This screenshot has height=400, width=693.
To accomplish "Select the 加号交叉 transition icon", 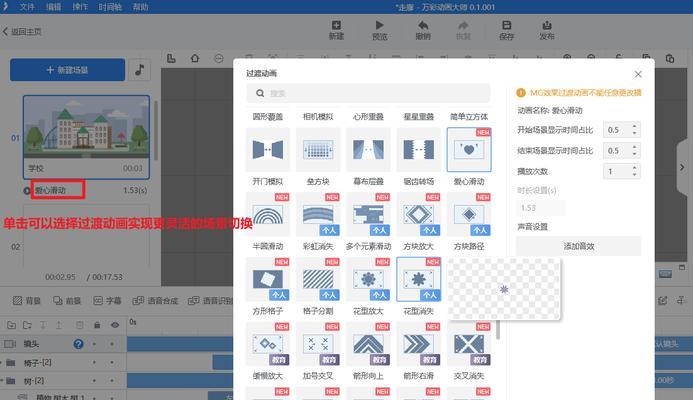I will click(x=318, y=344).
